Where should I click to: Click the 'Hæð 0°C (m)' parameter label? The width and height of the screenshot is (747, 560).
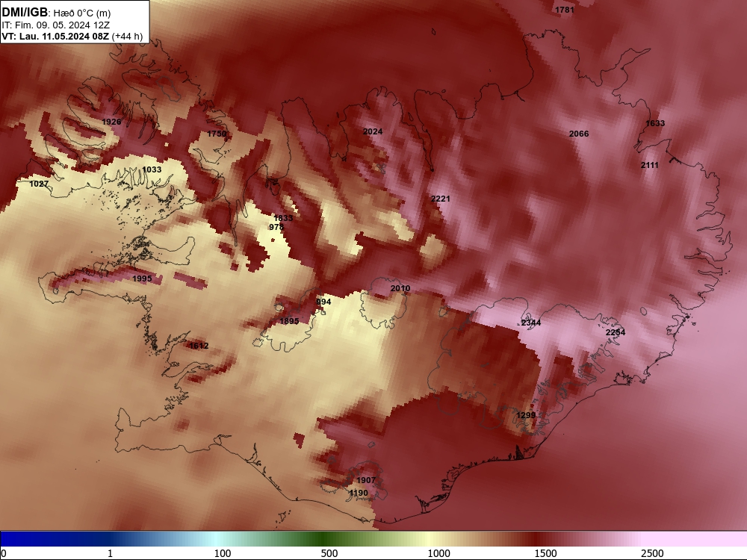click(82, 13)
